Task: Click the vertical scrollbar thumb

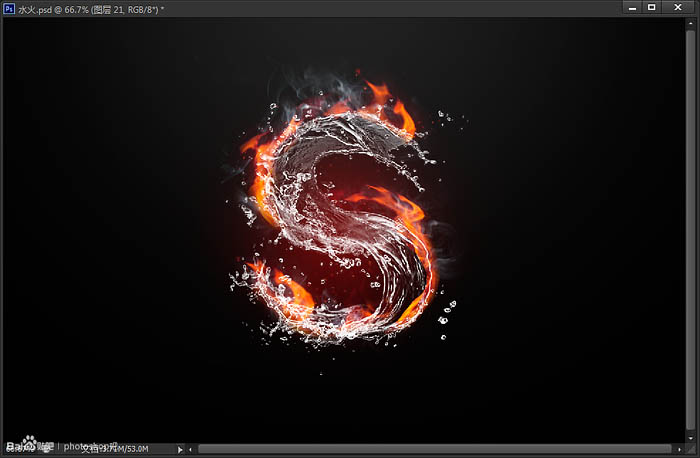Action: 691,228
